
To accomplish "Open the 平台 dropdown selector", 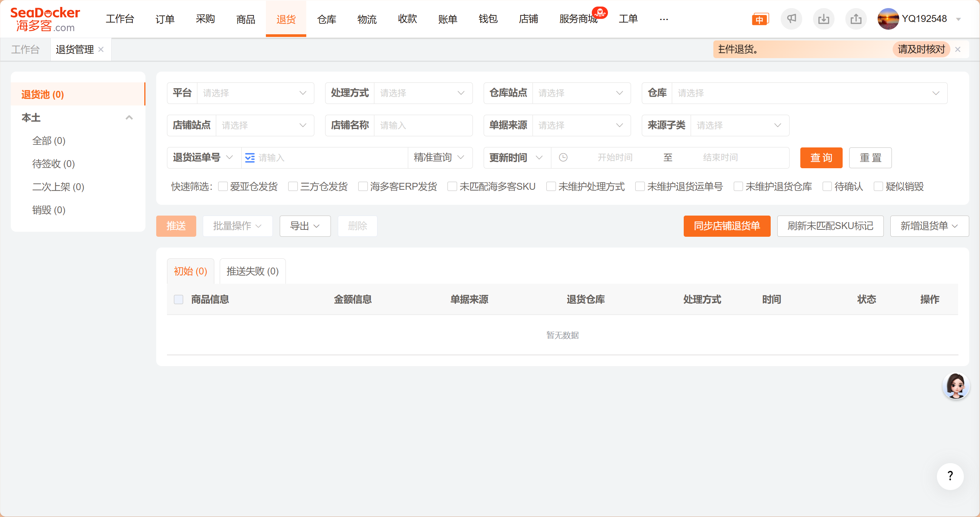I will coord(255,93).
